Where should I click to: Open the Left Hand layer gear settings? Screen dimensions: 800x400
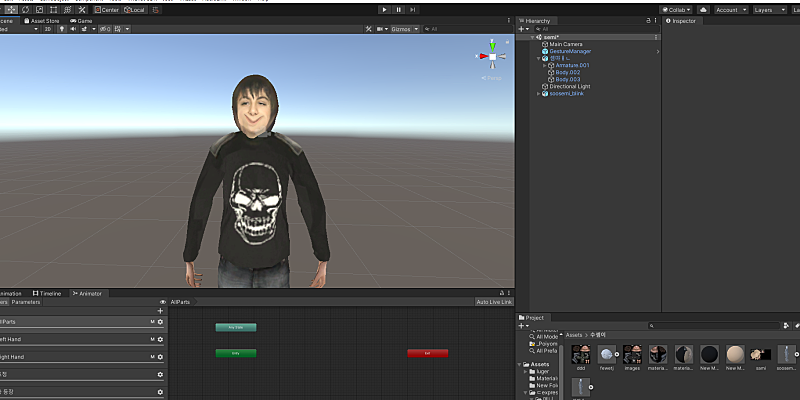[160, 339]
